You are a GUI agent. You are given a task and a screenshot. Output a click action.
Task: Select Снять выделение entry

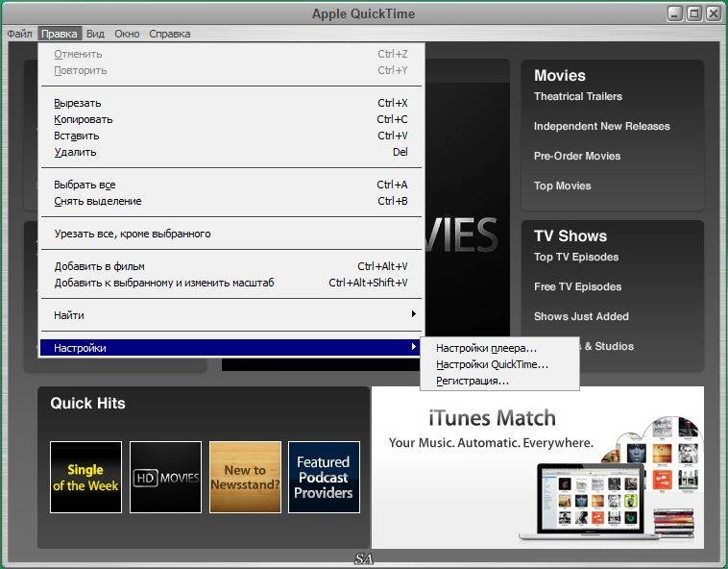(x=231, y=201)
